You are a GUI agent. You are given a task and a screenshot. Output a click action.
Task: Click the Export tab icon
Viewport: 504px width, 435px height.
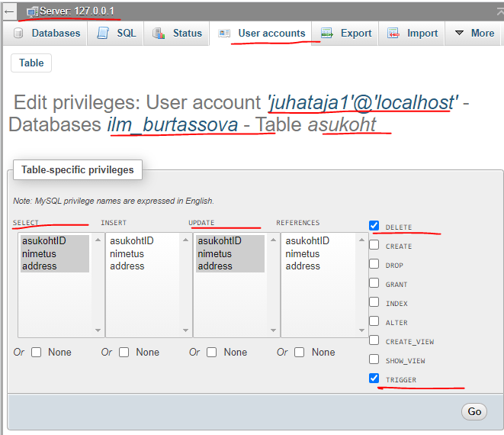(327, 34)
